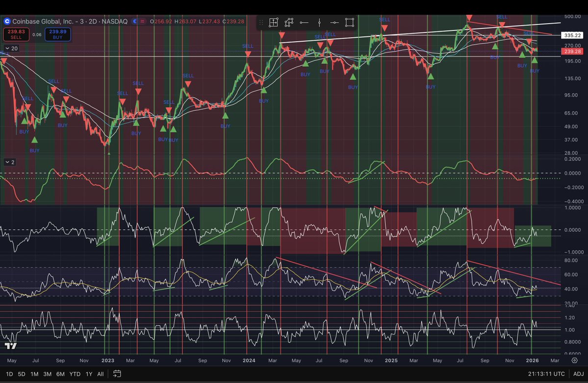Click the TradingView logo at bottom left
Screen dimensions: 588x383
click(10, 346)
